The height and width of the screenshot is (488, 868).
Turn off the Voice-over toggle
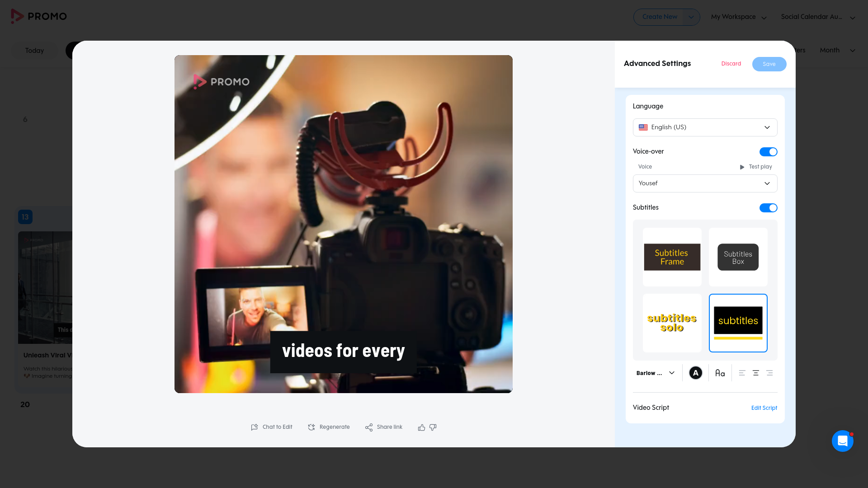(x=768, y=152)
